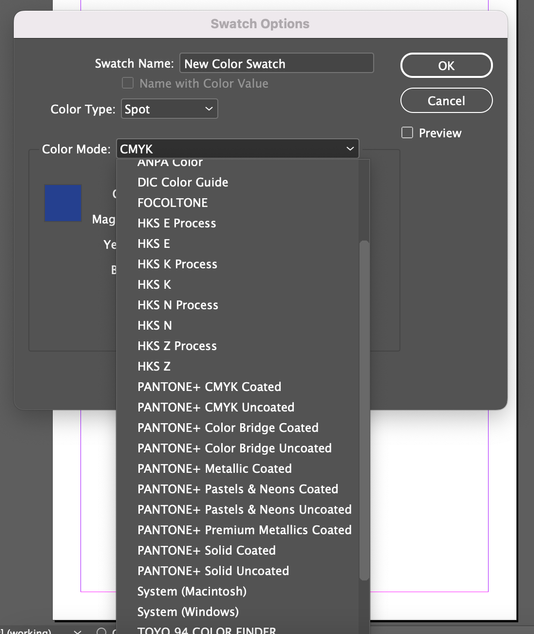Toggle Name with Color Value checkbox
This screenshot has height=634, width=534.
(x=128, y=83)
